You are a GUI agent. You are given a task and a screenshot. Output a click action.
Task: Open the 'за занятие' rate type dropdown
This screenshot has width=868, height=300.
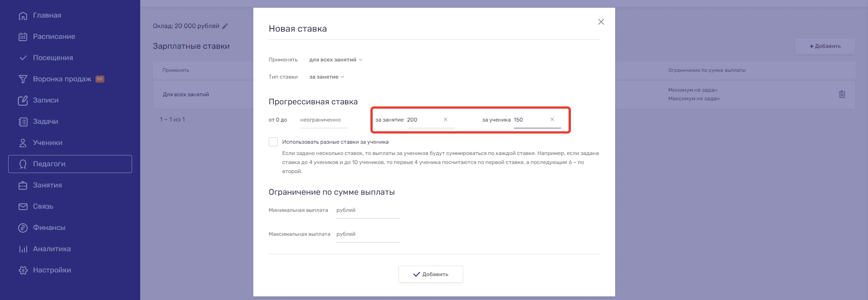(x=327, y=77)
